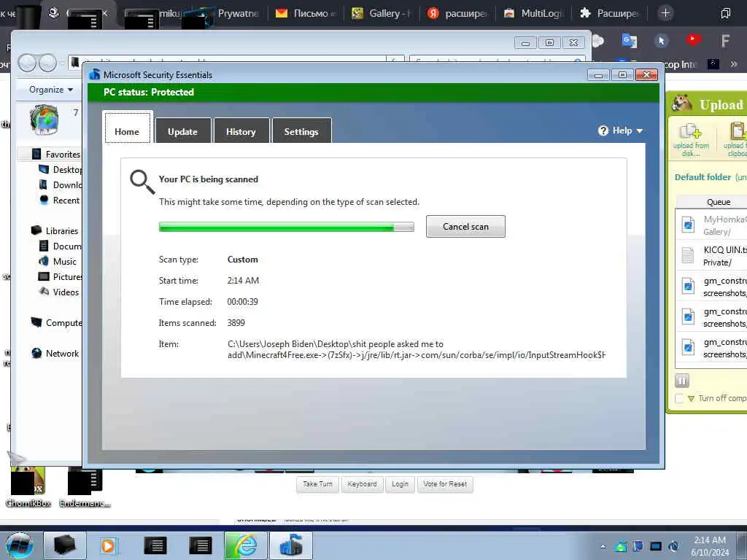Viewport: 747px width, 560px height.
Task: Click the magnifying glass scan icon
Action: coord(142,182)
